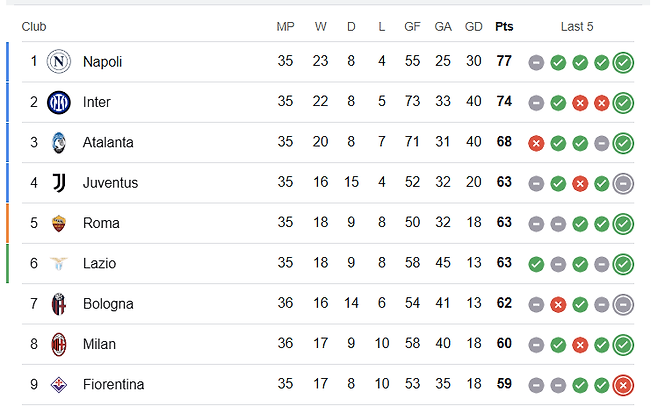Click Juventus's most recent draw result icon

pos(624,183)
